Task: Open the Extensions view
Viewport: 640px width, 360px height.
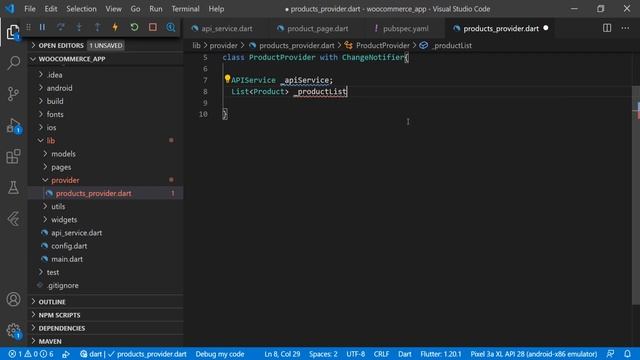Action: [13, 156]
